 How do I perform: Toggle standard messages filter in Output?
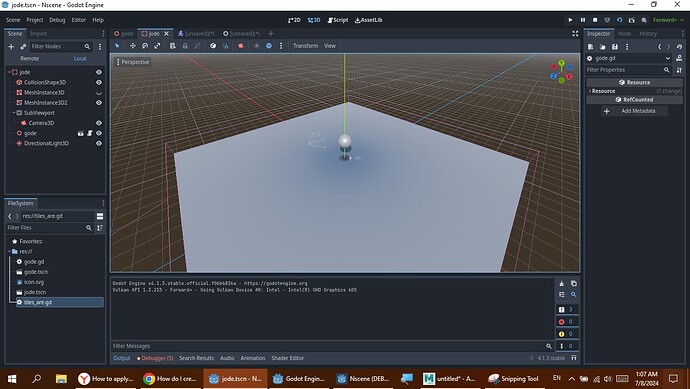click(x=567, y=309)
